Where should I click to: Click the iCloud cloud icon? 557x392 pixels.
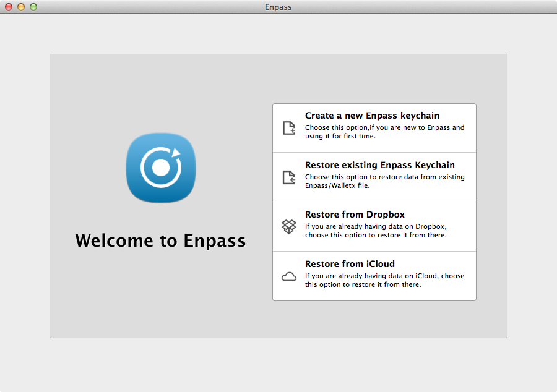(289, 277)
